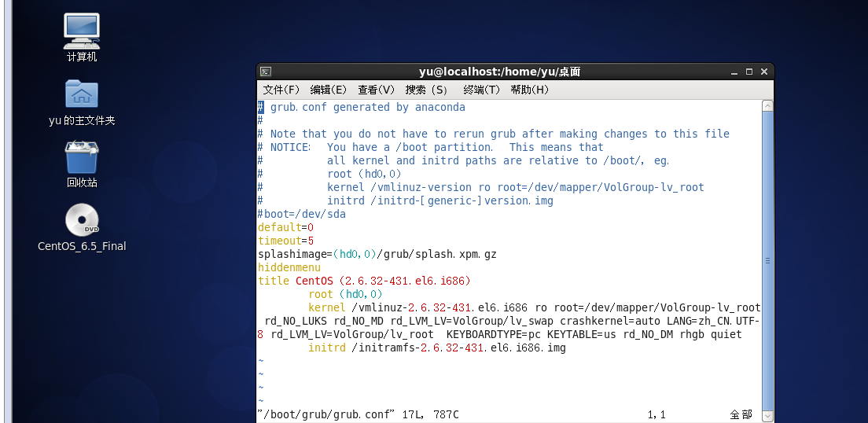Maximize the terminal window
This screenshot has width=868, height=423.
[749, 72]
